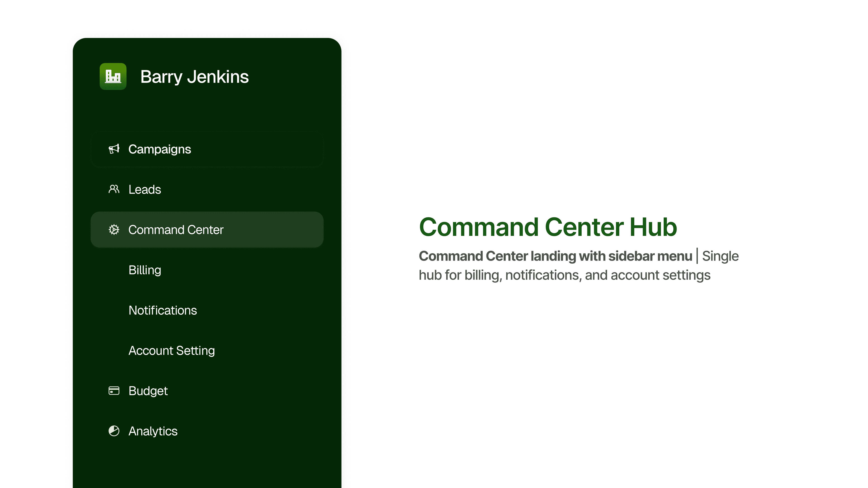Viewport: 868px width, 488px height.
Task: Open the Notifications submenu item
Action: pos(163,310)
